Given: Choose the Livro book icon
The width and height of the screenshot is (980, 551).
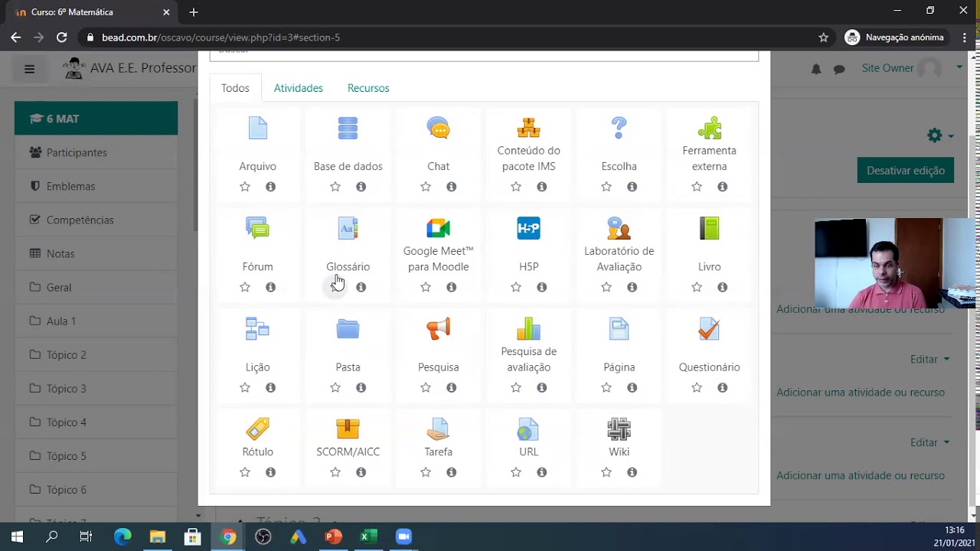Looking at the screenshot, I should coord(710,228).
